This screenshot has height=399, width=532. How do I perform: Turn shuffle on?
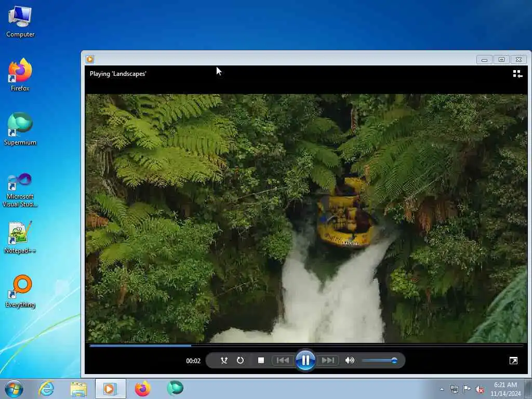point(224,361)
